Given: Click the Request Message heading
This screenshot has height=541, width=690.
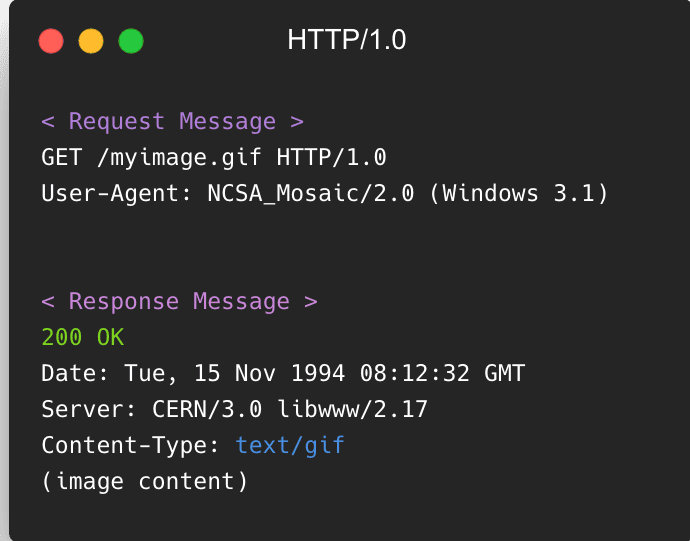Looking at the screenshot, I should click(x=172, y=121).
